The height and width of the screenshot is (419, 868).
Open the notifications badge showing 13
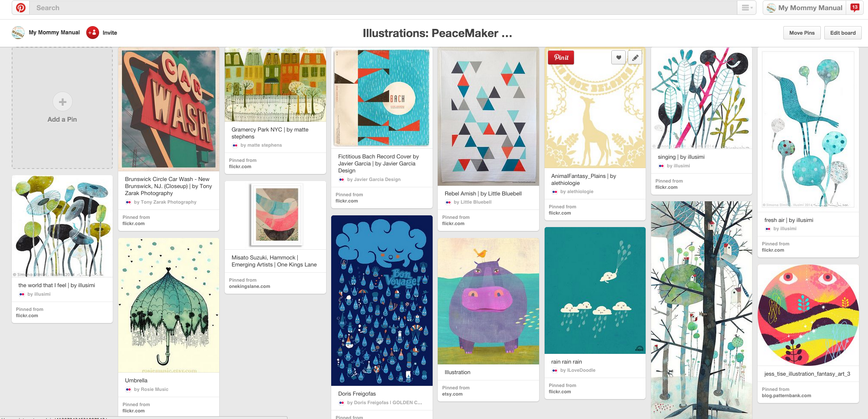pyautogui.click(x=854, y=8)
